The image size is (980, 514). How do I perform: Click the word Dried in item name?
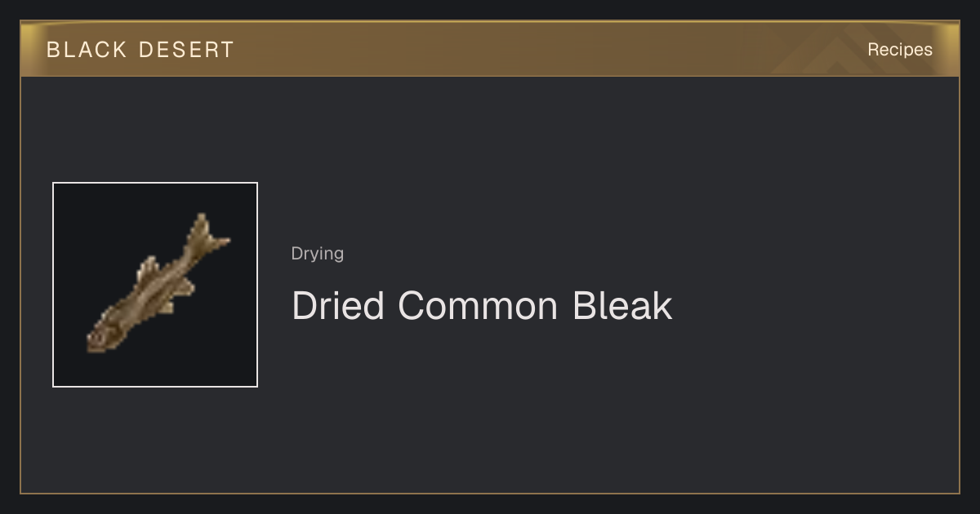click(338, 306)
